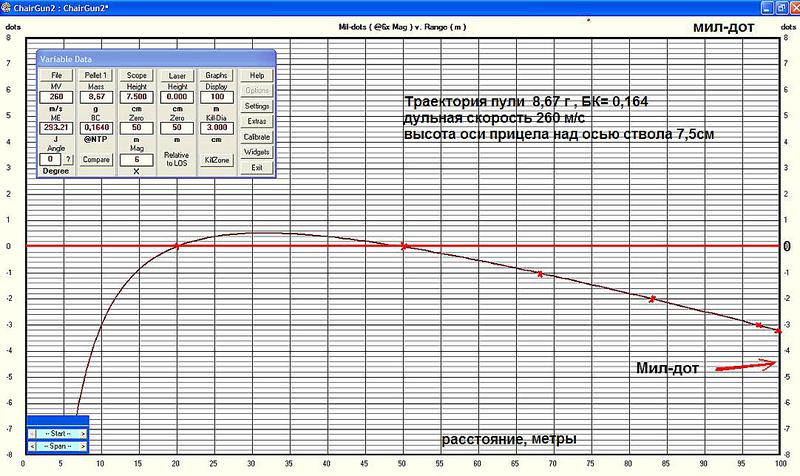This screenshot has width=800, height=476.
Task: Open the Widgets button
Action: 257,152
